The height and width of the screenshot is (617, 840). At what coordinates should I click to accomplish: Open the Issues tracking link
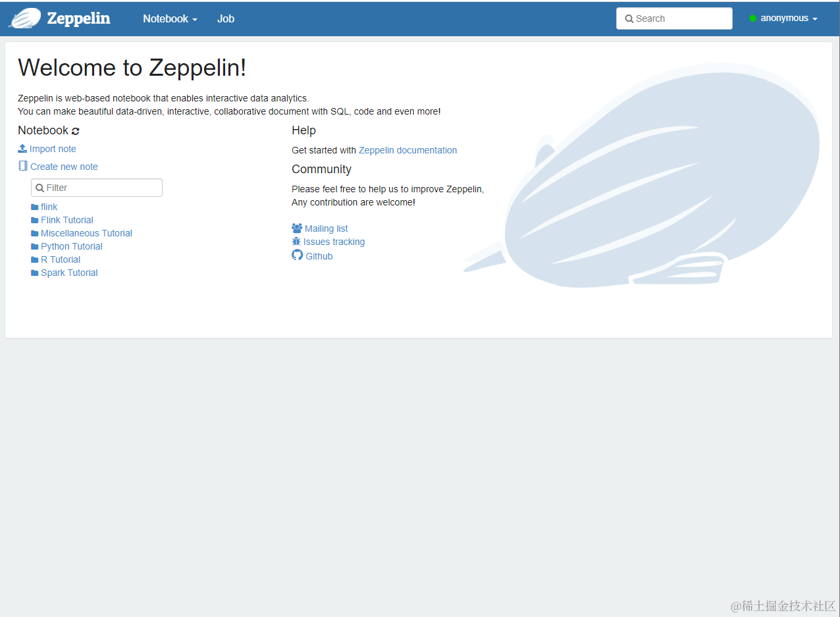tap(334, 242)
